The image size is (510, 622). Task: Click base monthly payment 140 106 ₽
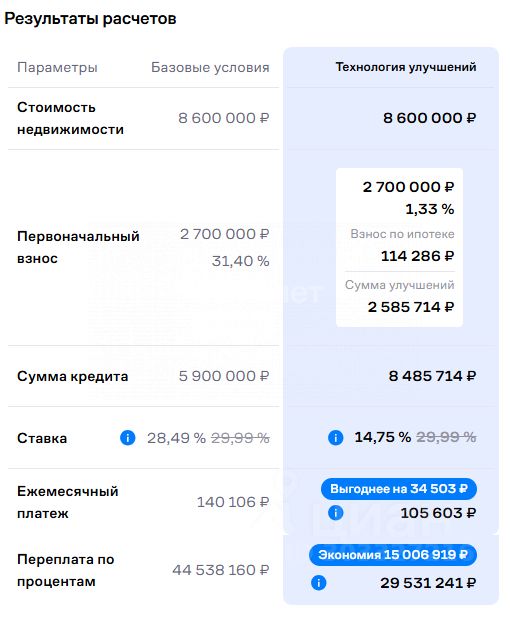233,502
